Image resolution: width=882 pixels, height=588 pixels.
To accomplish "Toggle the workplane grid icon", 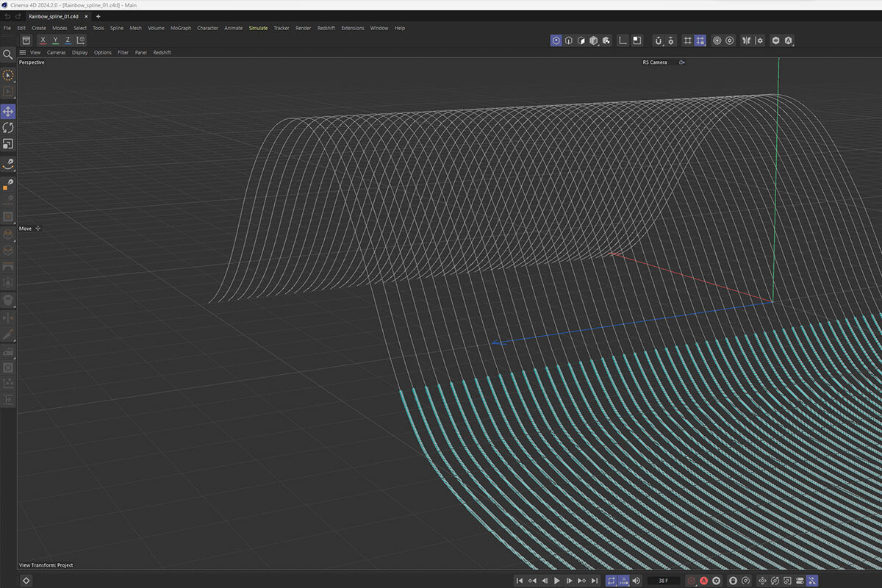I will tap(688, 40).
